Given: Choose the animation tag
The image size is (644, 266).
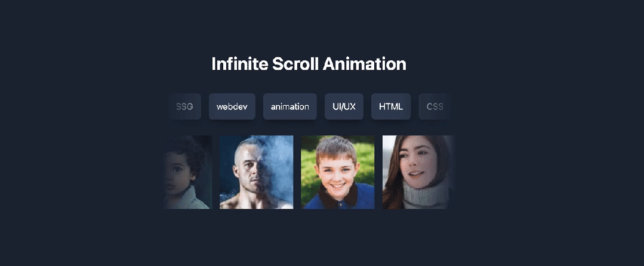Looking at the screenshot, I should coord(290,106).
